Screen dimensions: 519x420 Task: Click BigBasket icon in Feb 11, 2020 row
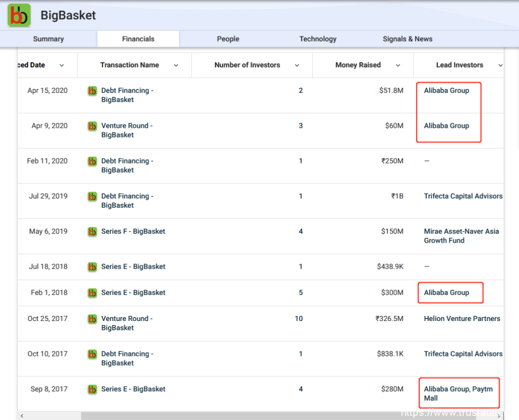coord(92,161)
